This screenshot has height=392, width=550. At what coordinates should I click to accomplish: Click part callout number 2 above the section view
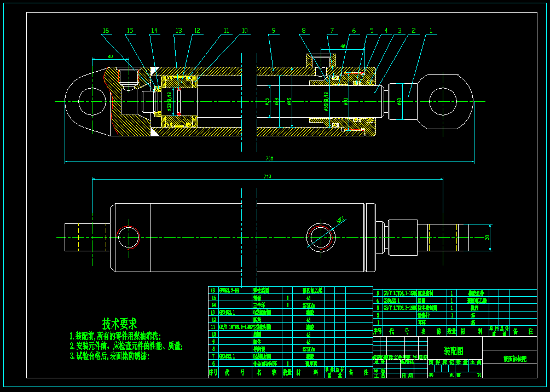(414, 31)
